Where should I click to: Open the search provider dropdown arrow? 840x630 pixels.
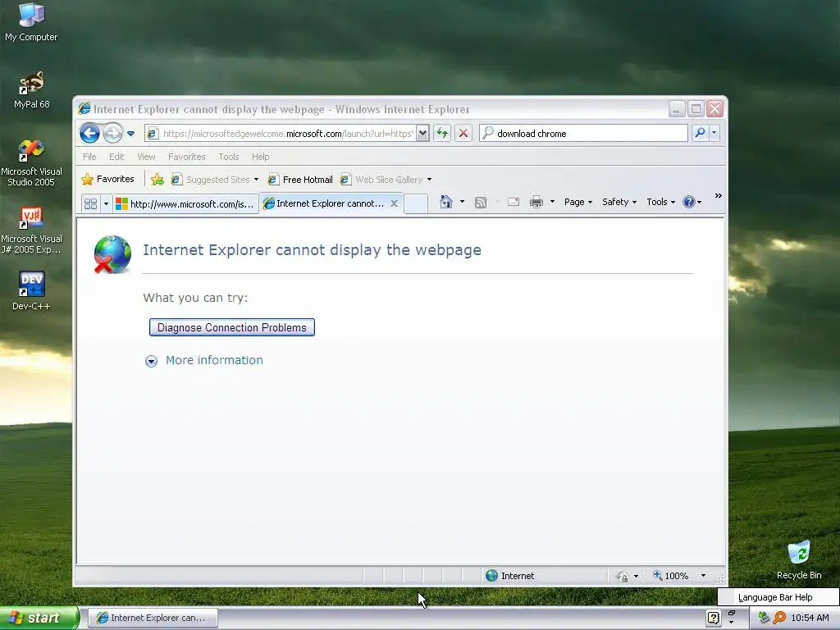coord(714,133)
